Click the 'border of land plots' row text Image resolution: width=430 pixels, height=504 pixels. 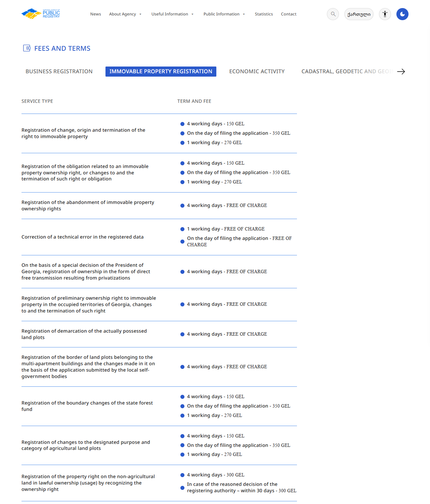pyautogui.click(x=88, y=367)
